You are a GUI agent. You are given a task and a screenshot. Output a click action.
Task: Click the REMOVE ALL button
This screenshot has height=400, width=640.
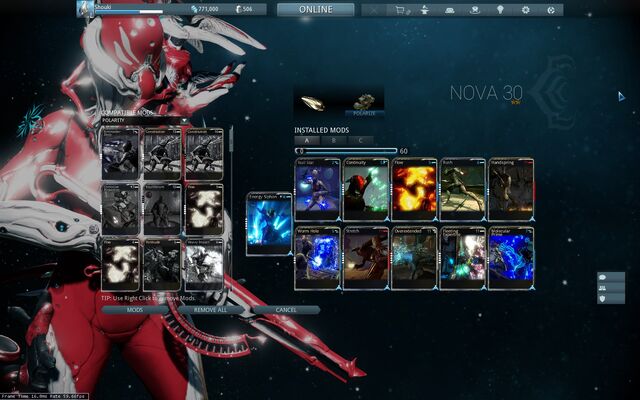(x=210, y=310)
